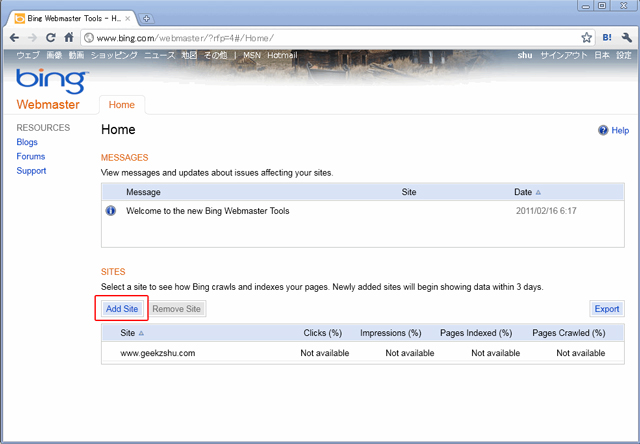Reload the page with the refresh icon
This screenshot has width=640, height=444.
pyautogui.click(x=50, y=38)
